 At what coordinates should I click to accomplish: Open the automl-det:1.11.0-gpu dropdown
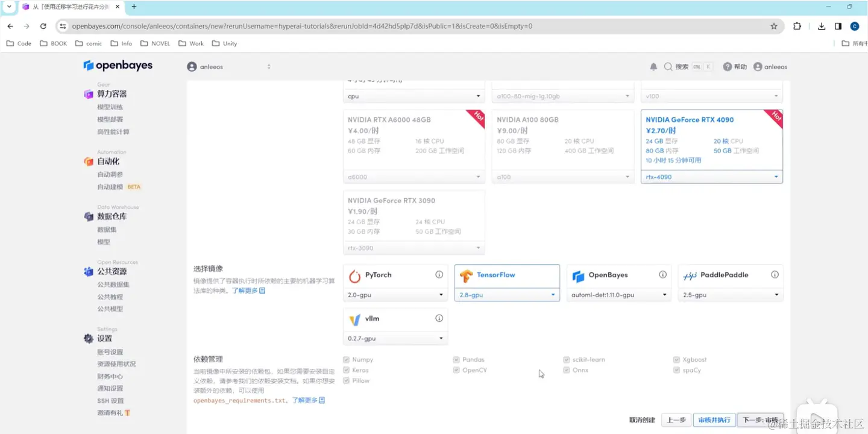(x=619, y=295)
